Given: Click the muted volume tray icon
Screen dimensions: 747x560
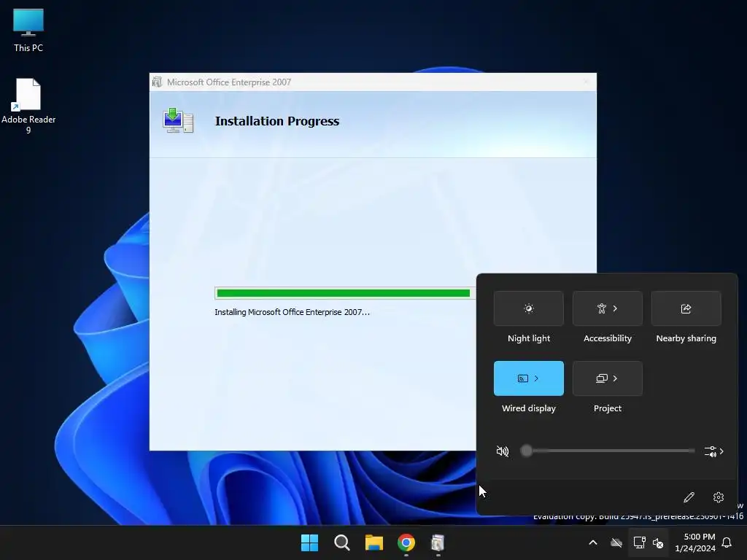Looking at the screenshot, I should point(658,542).
